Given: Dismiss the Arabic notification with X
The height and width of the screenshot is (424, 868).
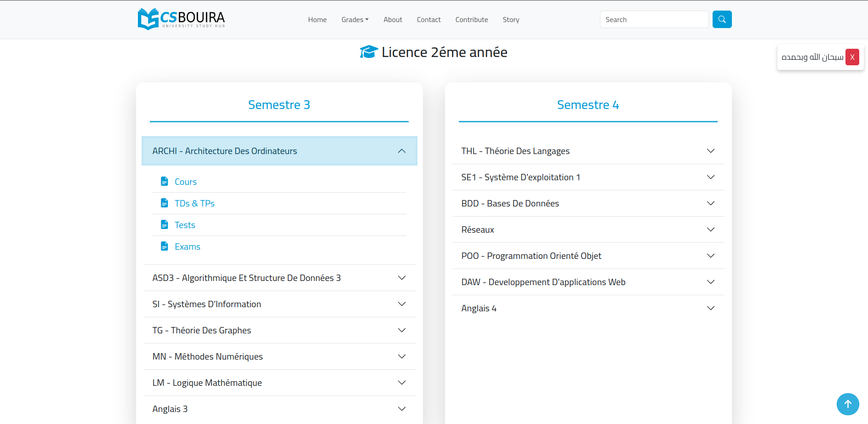Looking at the screenshot, I should (x=852, y=57).
